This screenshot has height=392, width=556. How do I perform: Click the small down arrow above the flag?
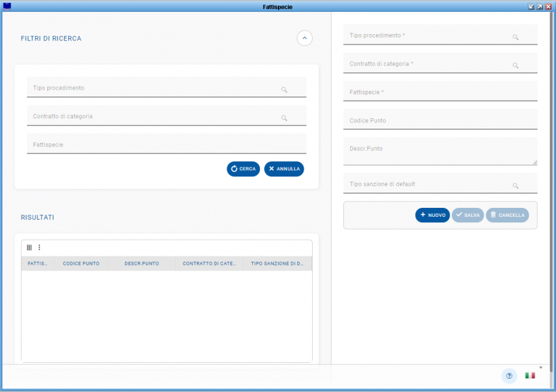[x=541, y=368]
